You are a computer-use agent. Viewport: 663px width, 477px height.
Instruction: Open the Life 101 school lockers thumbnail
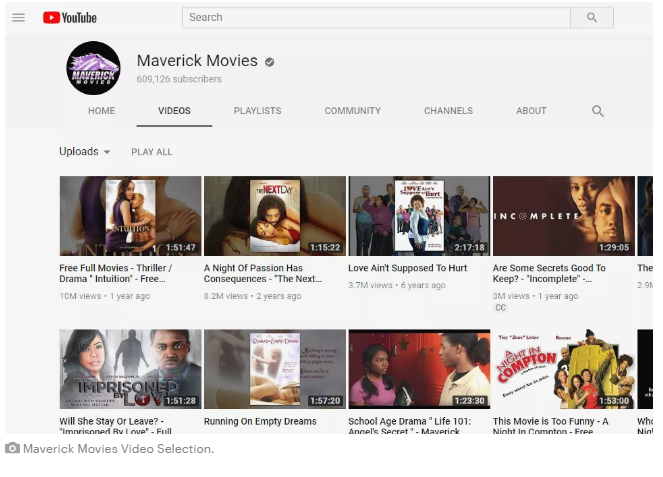pos(419,369)
